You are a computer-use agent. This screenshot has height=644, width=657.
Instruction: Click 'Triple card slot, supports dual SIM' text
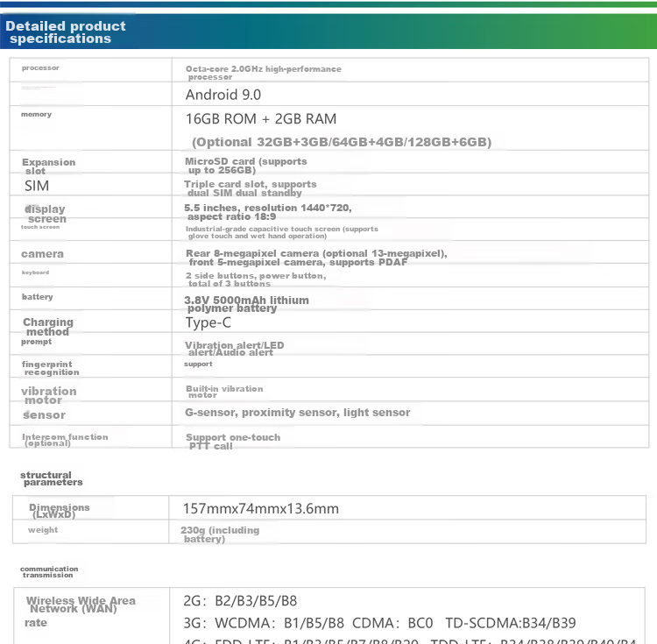(x=251, y=188)
